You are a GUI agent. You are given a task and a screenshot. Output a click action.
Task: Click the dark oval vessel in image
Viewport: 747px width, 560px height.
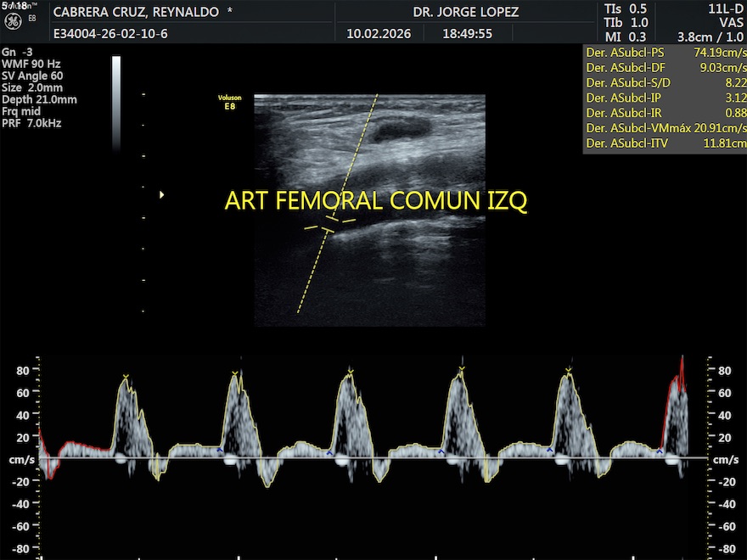[x=402, y=130]
